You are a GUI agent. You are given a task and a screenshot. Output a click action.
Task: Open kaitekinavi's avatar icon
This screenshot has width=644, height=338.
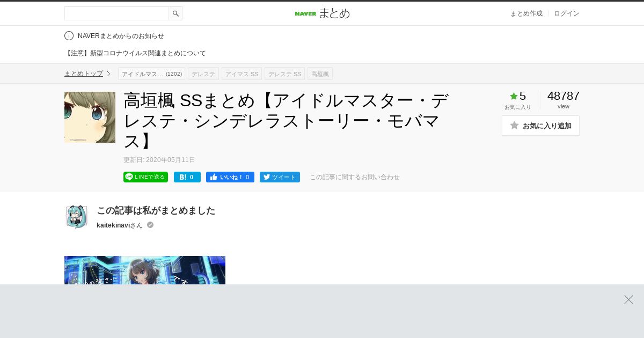coord(77,217)
